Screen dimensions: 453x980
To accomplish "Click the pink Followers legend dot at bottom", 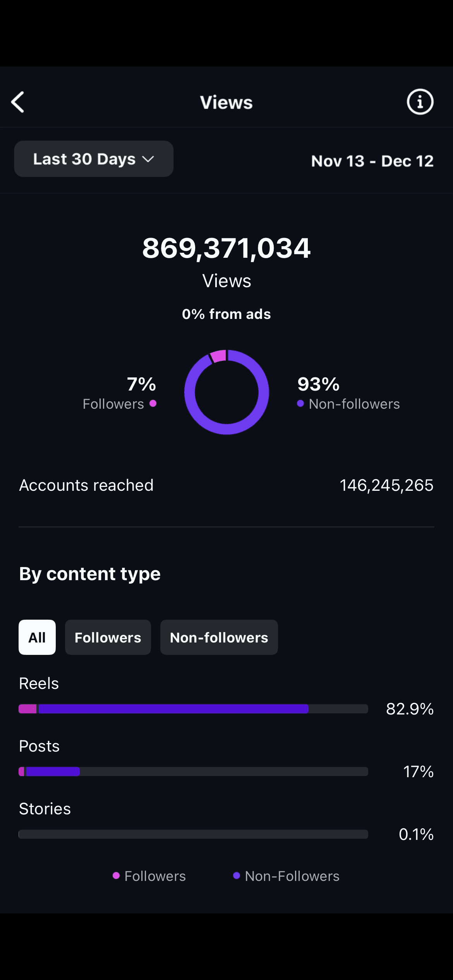I will coord(116,876).
